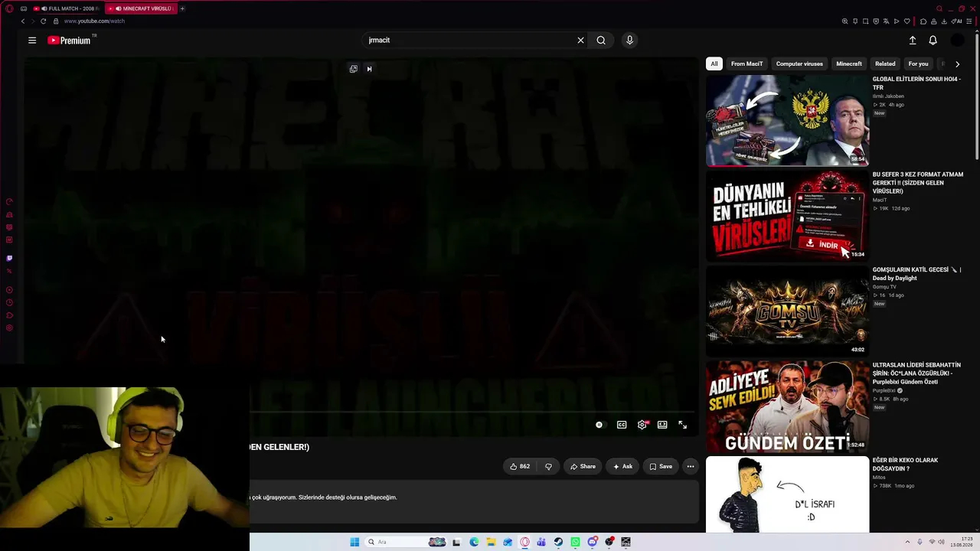Open the YouTube upload/create button

(913, 41)
